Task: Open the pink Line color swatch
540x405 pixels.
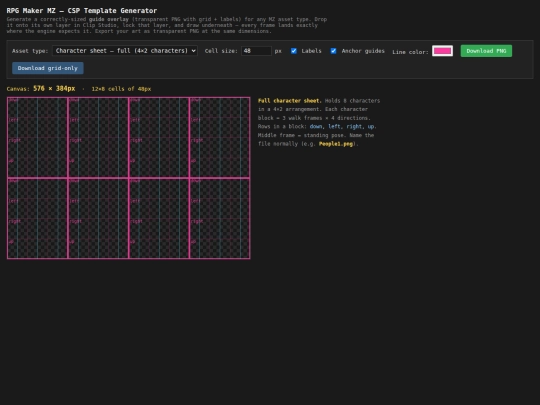Action: [x=442, y=51]
